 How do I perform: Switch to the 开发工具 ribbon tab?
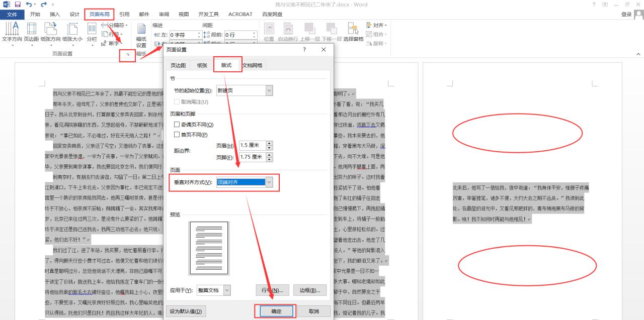208,14
